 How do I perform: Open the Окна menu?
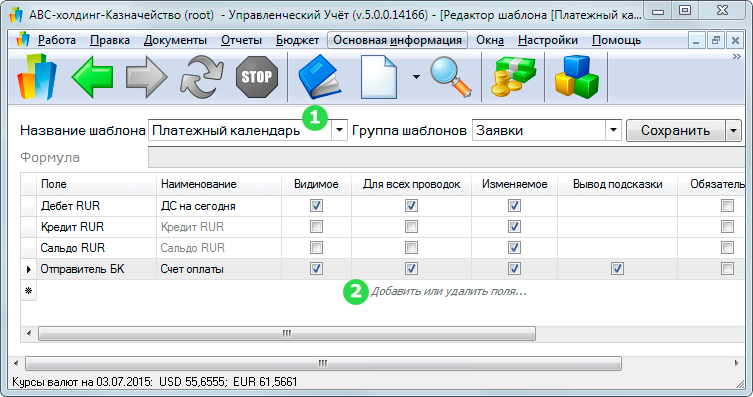[490, 40]
